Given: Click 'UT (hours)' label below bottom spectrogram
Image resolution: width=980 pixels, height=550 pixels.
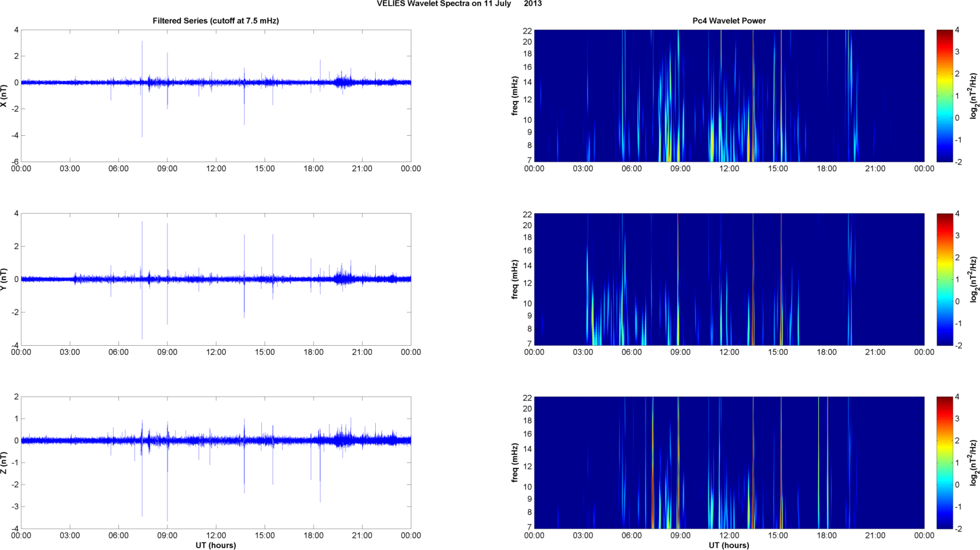Looking at the screenshot, I should [728, 545].
